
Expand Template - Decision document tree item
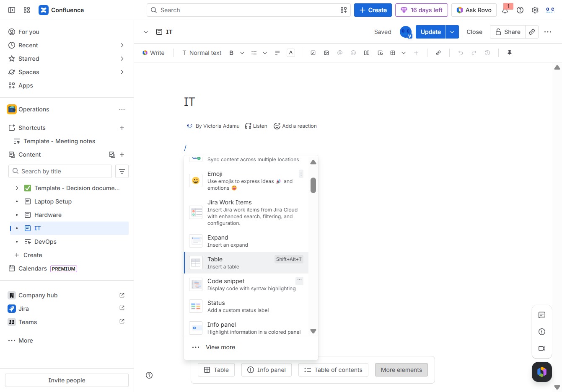[x=17, y=188]
